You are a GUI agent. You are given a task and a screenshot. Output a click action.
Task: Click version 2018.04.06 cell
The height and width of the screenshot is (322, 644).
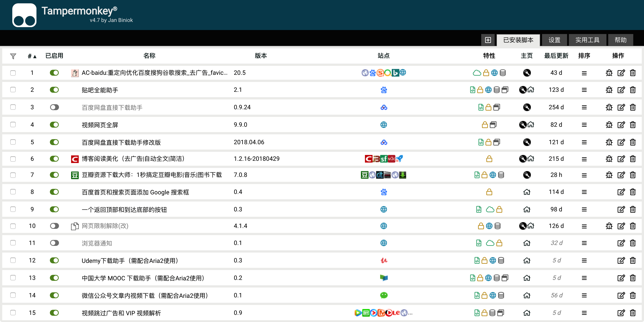click(249, 142)
